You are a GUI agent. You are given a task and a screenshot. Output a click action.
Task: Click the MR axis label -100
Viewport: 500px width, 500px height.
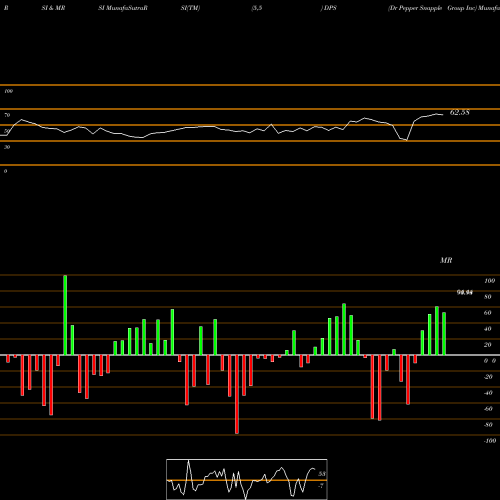490,441
